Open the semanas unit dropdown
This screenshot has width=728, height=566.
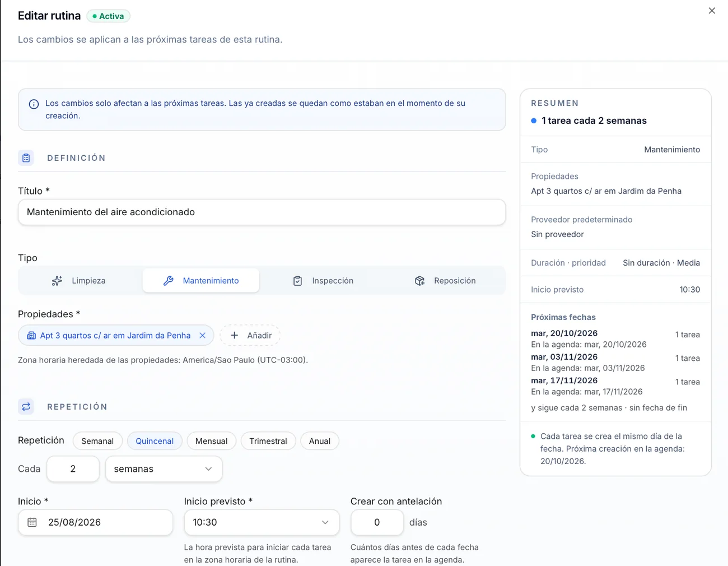tap(164, 469)
